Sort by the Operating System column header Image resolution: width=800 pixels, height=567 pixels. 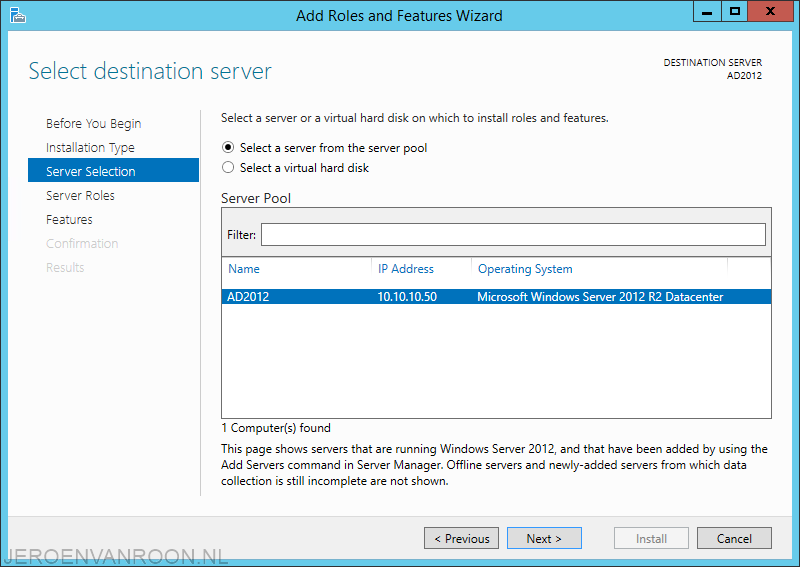pos(525,269)
